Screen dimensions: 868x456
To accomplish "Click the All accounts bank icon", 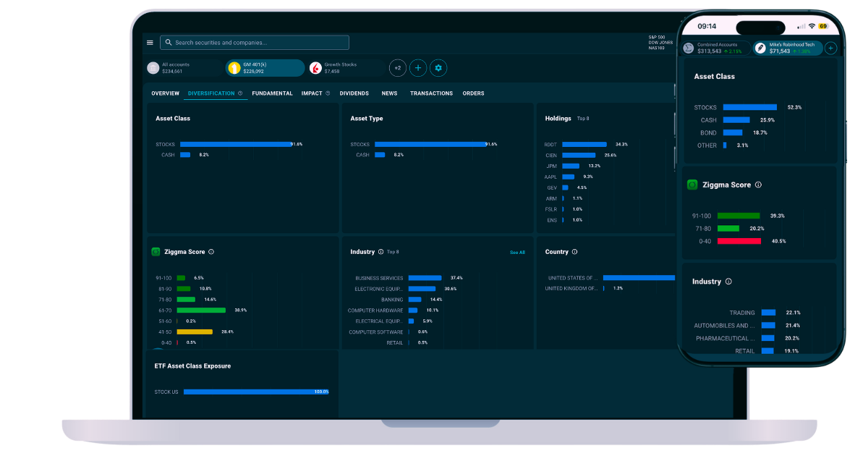I will click(153, 68).
